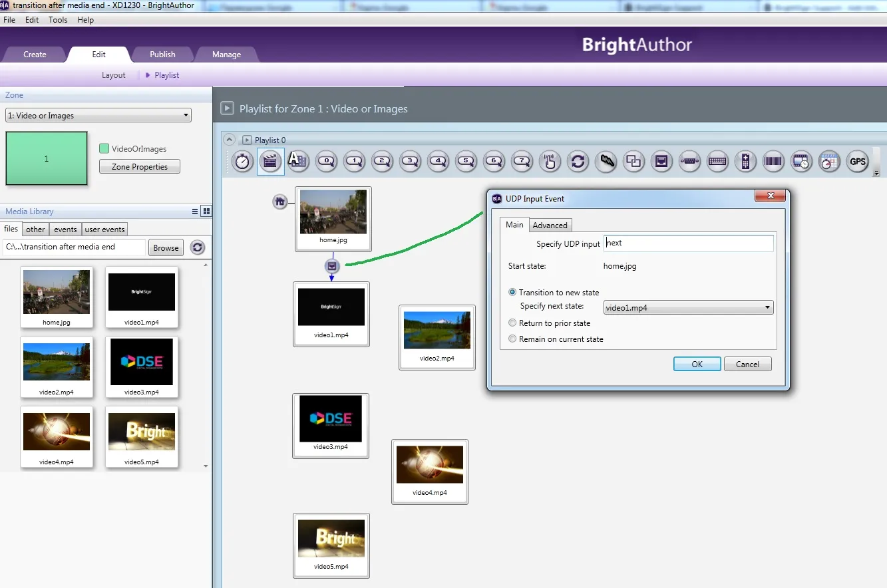Select the UDP Input event toolbar icon
Image resolution: width=887 pixels, height=588 pixels.
click(661, 161)
